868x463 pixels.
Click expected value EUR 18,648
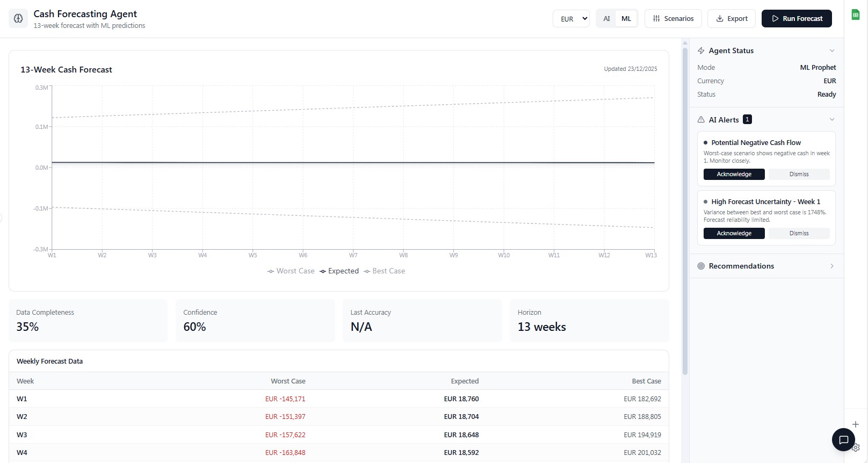tap(461, 435)
